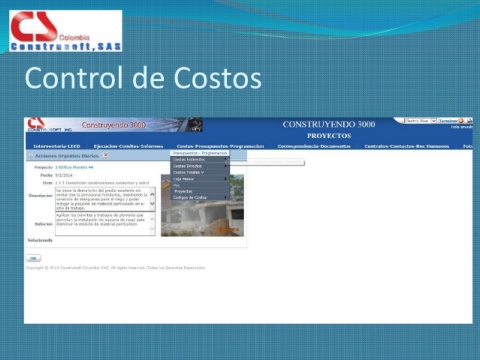Viewport: 480px width, 360px height.
Task: Click the up arrow of the Descripcion text box
Action: coord(152,194)
